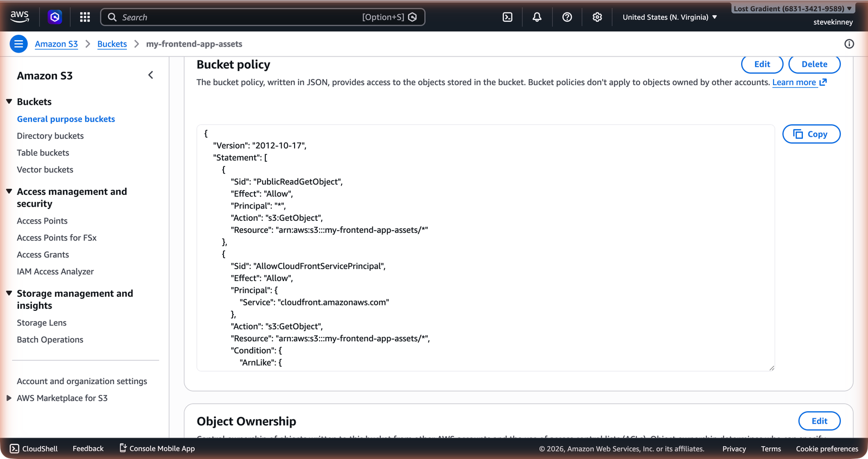Open IAM Access Analyzer
This screenshot has height=459, width=868.
(x=55, y=271)
